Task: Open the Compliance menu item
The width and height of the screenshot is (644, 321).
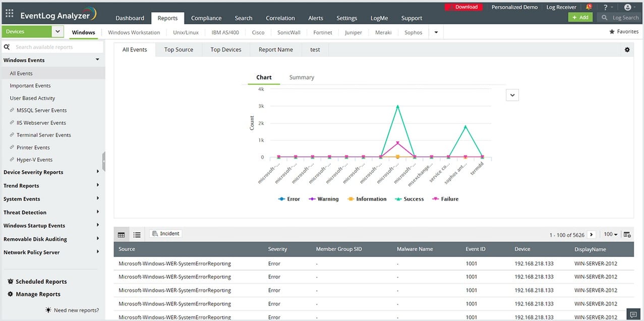Action: [206, 18]
